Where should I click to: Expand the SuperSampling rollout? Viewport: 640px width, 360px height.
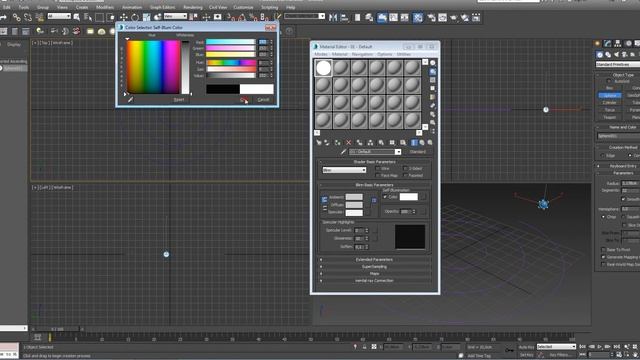374,267
